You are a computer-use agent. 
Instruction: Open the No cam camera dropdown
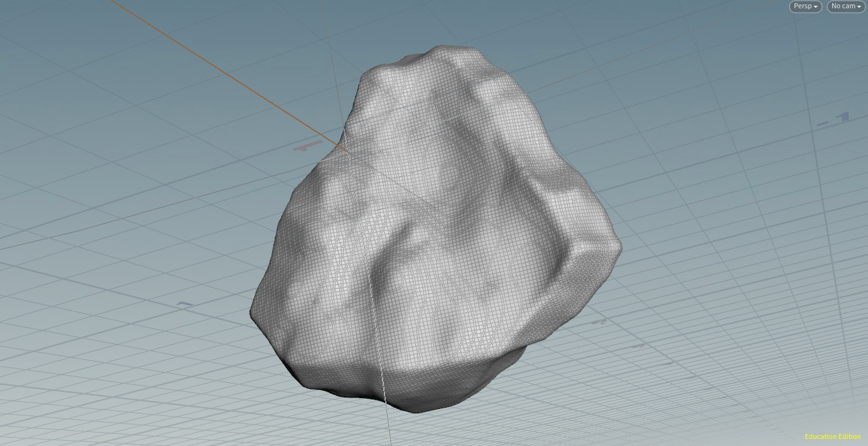click(x=845, y=6)
